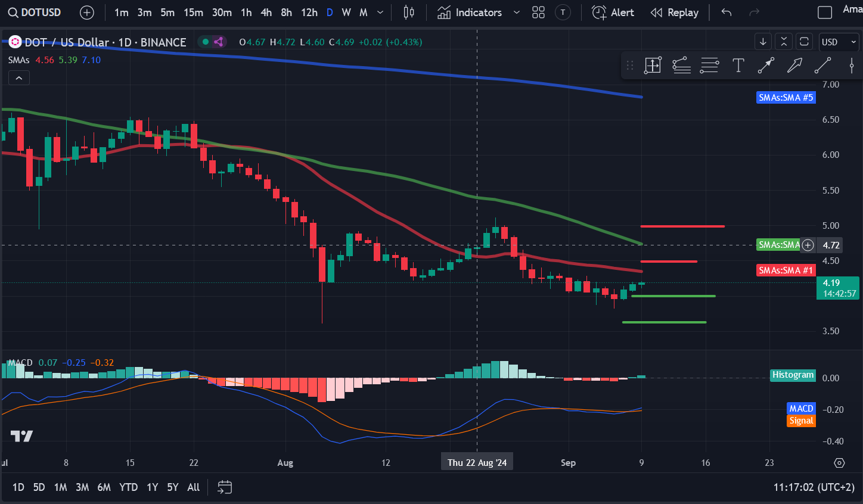Click the SMAs:SMA #1 red price label
Screen dimensions: 863x504
[786, 270]
